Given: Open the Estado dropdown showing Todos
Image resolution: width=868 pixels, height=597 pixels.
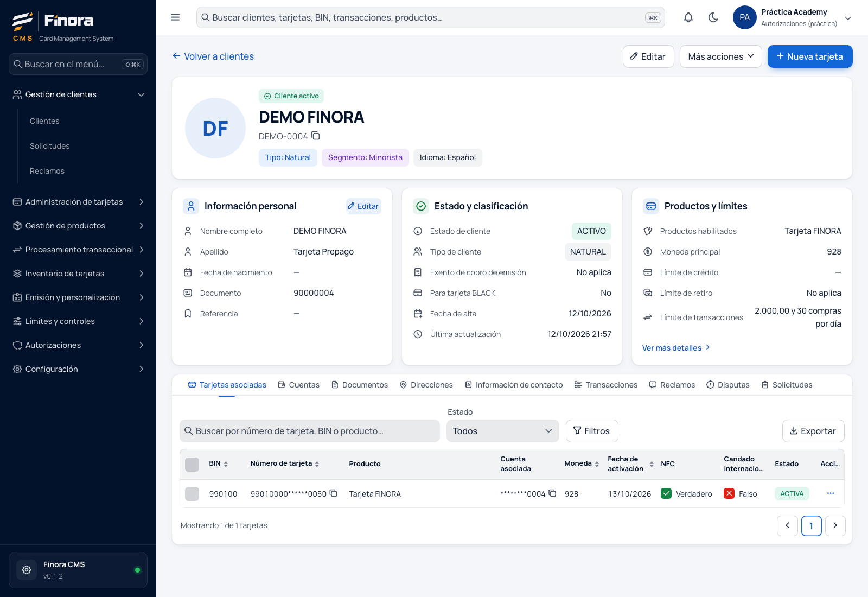Looking at the screenshot, I should click(x=503, y=431).
